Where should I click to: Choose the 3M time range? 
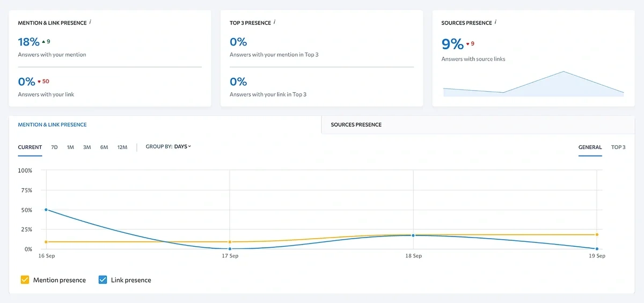[87, 147]
